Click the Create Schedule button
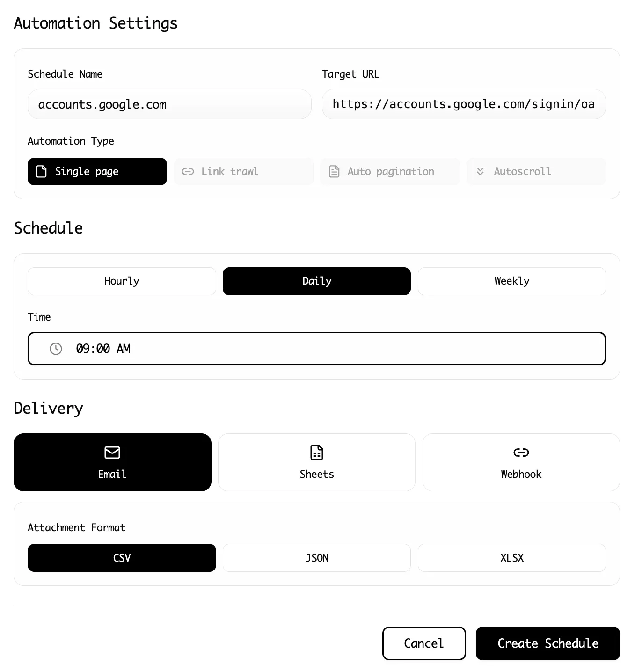Image resolution: width=642 pixels, height=672 pixels. pos(547,643)
